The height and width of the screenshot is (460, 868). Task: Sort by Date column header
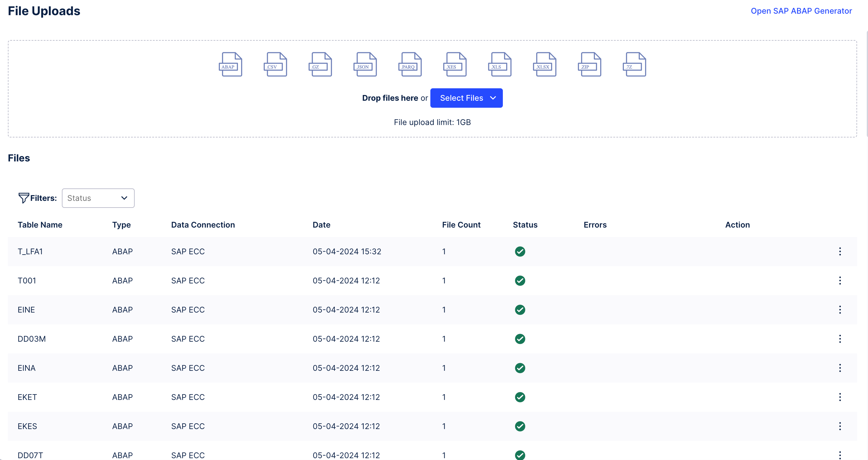pos(321,225)
